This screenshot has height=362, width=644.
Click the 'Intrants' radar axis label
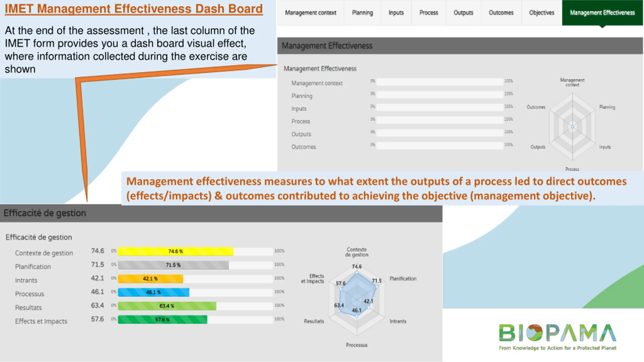pyautogui.click(x=398, y=321)
